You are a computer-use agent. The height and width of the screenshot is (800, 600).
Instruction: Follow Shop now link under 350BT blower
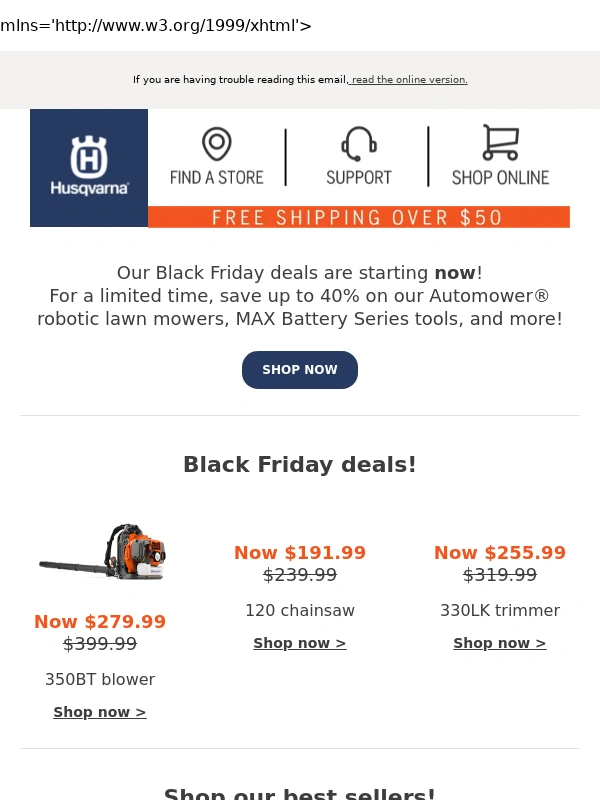(x=100, y=712)
